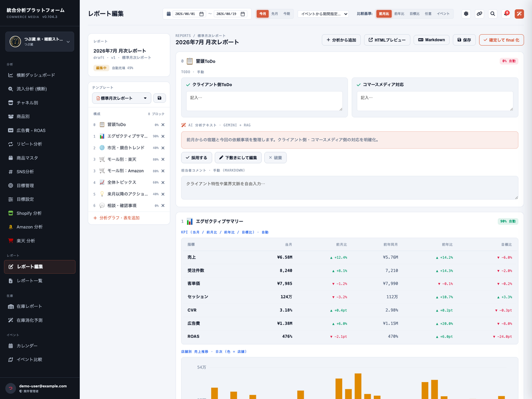Image resolution: width=532 pixels, height=399 pixels.
Task: Open イベントから期間指定 dropdown
Action: tap(323, 14)
